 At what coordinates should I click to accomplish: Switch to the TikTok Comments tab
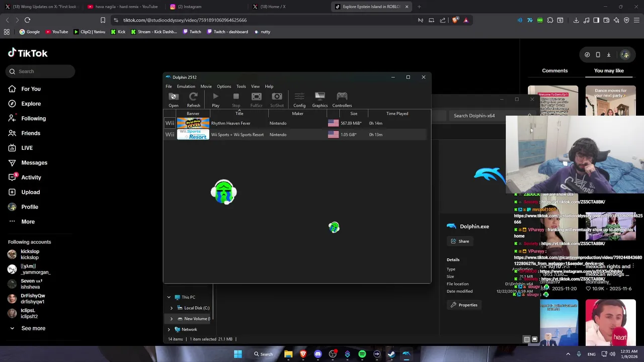click(x=554, y=71)
